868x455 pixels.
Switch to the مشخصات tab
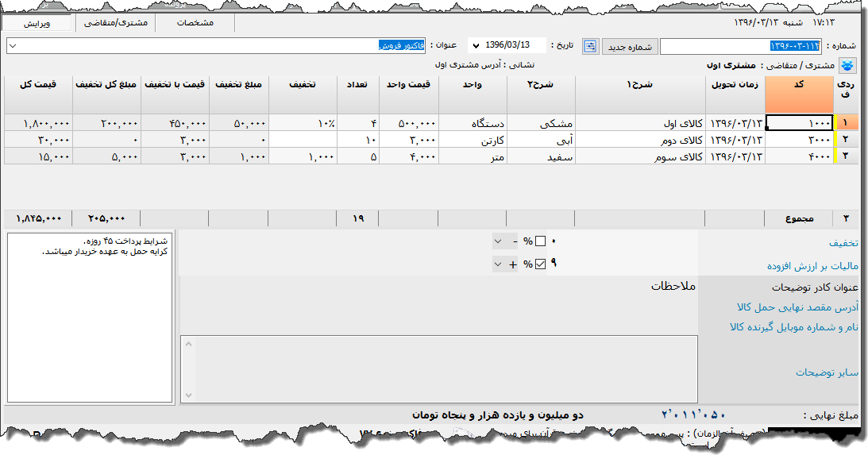pyautogui.click(x=195, y=23)
